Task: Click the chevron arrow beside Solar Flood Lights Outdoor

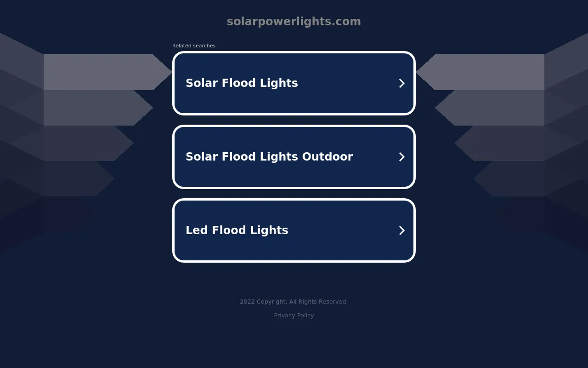Action: coord(401,157)
